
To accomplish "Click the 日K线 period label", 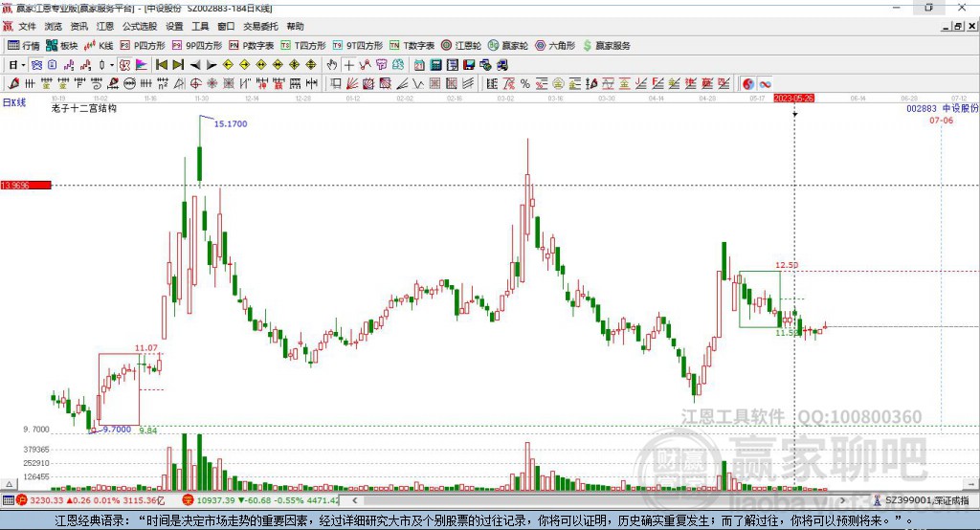I will pos(14,102).
